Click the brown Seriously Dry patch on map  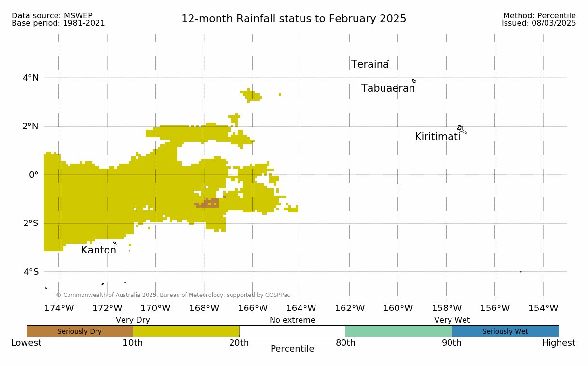pyautogui.click(x=208, y=203)
